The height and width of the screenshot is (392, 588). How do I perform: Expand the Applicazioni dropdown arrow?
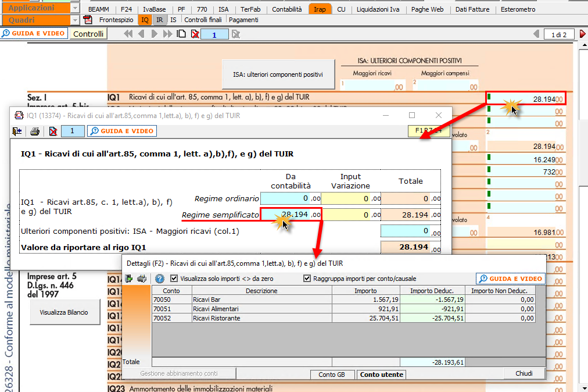[x=75, y=8]
